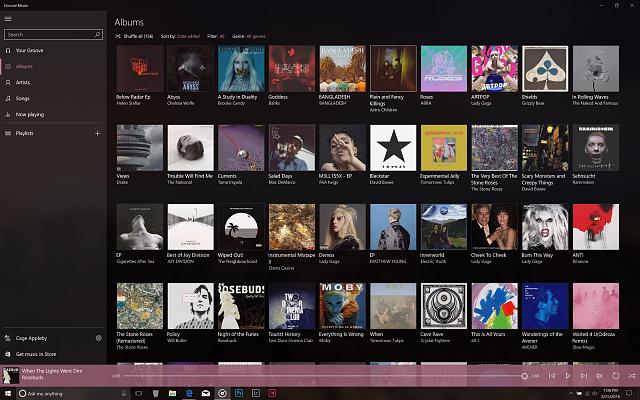The width and height of the screenshot is (640, 400).
Task: Open the hamburger navigation menu
Action: 8,19
